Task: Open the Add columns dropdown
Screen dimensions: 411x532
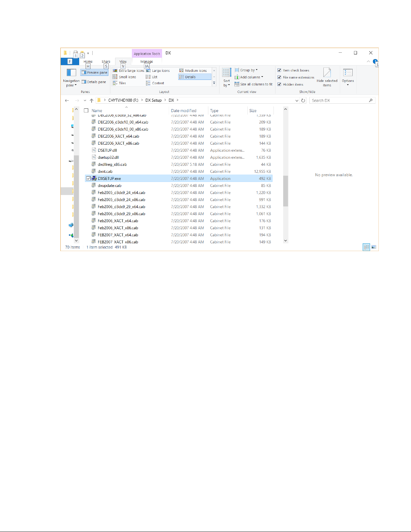Action: point(249,77)
